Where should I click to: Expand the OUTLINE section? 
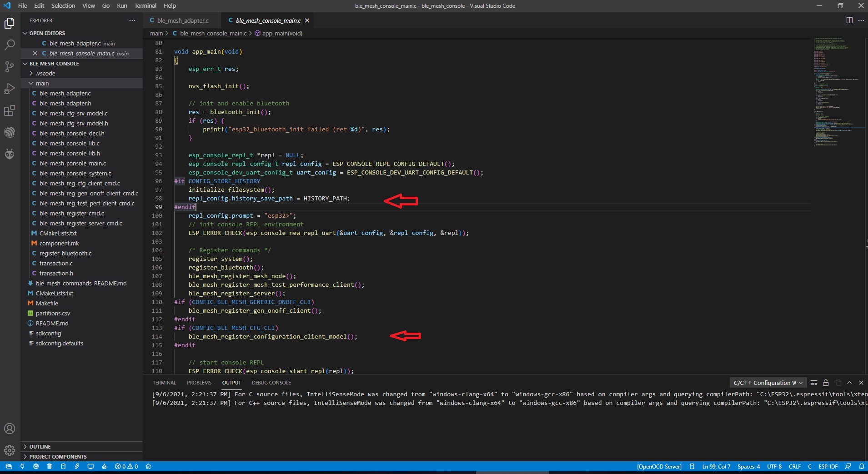pos(40,447)
